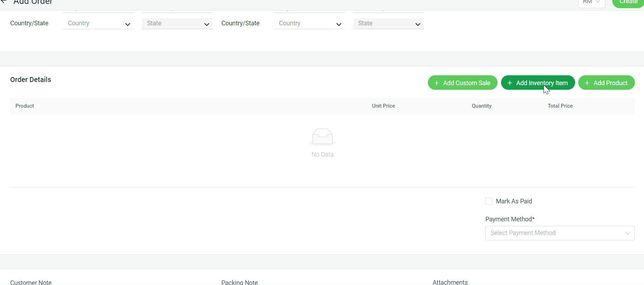Tick the Mark As Paid checkbox
This screenshot has height=285, width=644.
(x=489, y=201)
